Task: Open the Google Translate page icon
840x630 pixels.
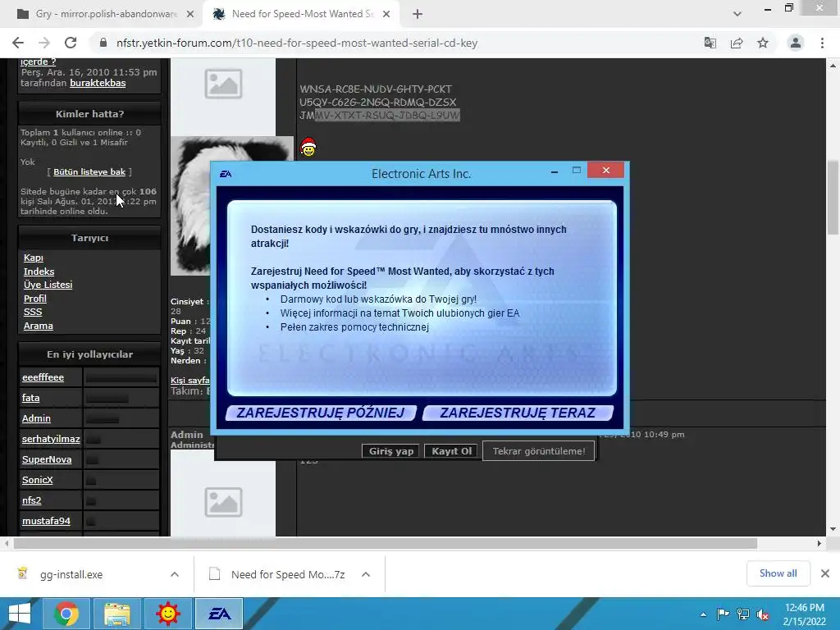Action: coord(710,43)
